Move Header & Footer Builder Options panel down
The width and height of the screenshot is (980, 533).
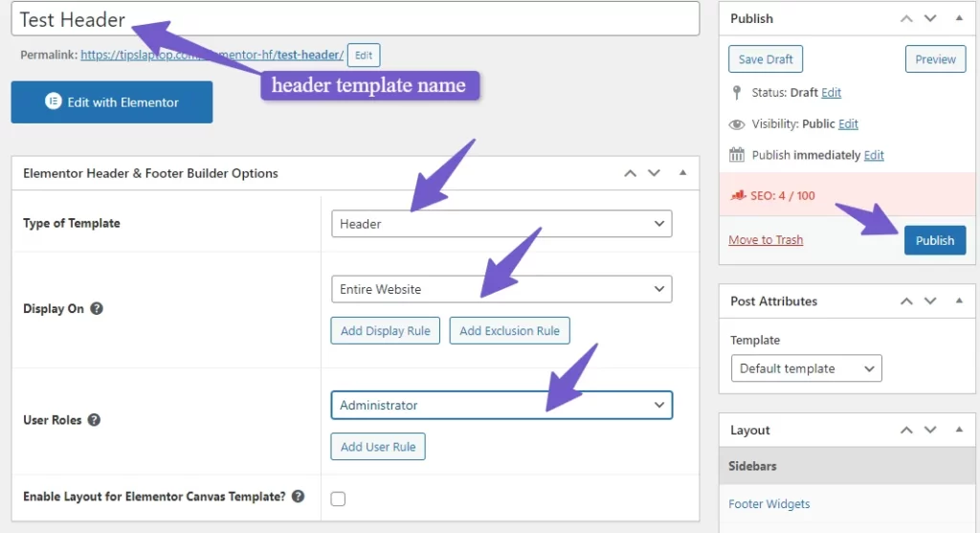tap(654, 173)
